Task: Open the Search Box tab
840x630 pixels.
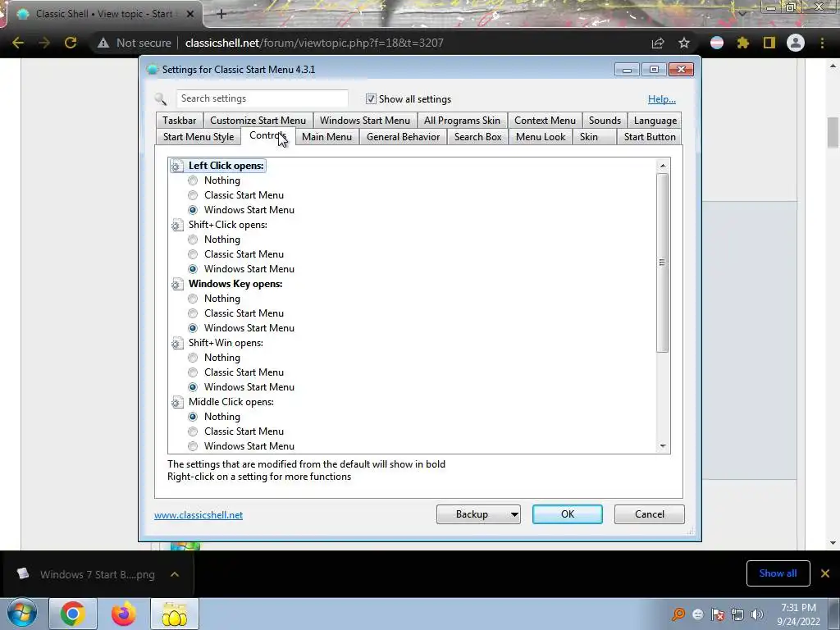Action: pos(478,137)
